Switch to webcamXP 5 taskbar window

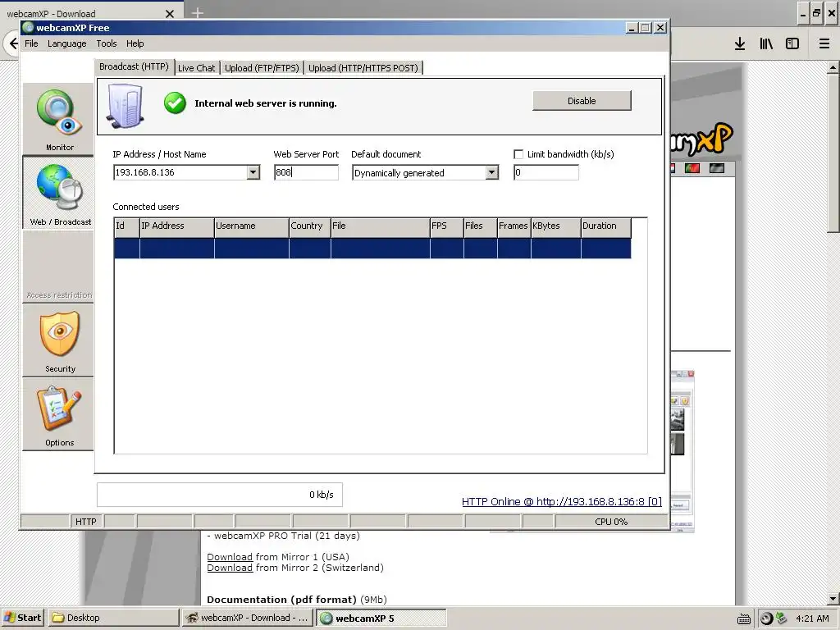pyautogui.click(x=381, y=618)
